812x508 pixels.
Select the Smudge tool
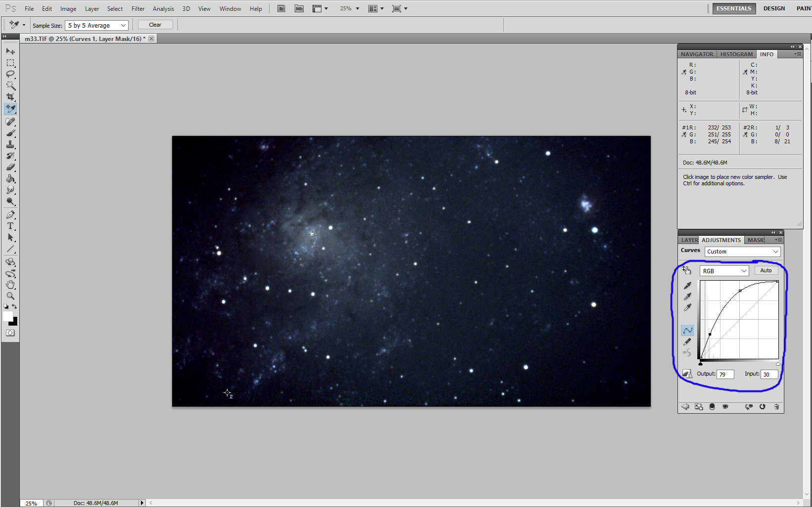(x=10, y=190)
